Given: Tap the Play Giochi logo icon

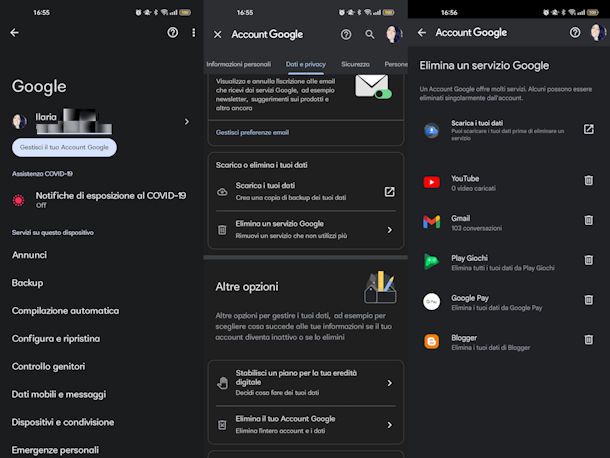Looking at the screenshot, I should pos(431,261).
